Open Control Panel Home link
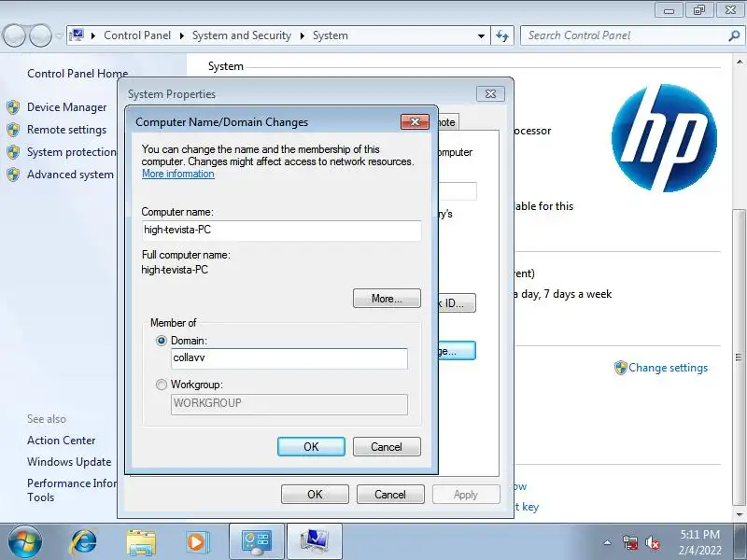 point(78,74)
